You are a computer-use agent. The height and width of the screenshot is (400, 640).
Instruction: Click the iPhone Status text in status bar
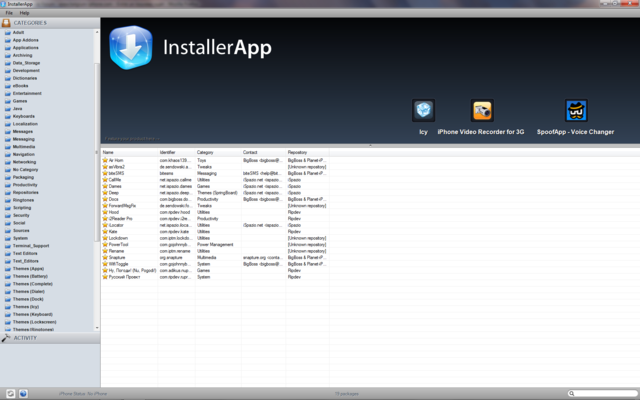pos(83,394)
